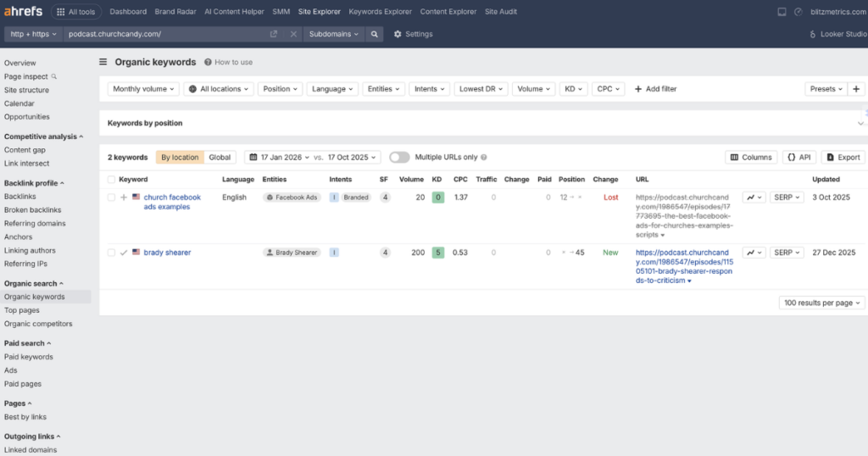Expand Keywords by position panel
Screen dimensions: 868x456
pyautogui.click(x=860, y=124)
